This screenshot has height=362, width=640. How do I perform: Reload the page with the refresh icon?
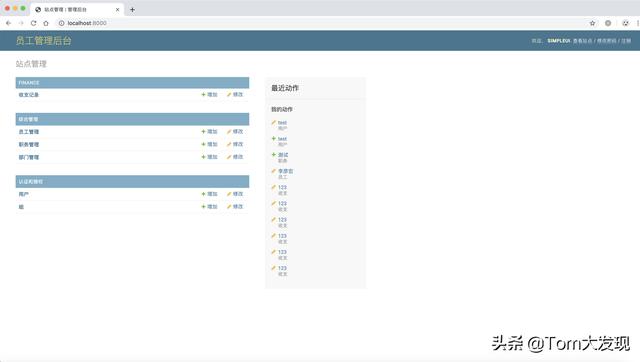(x=33, y=23)
